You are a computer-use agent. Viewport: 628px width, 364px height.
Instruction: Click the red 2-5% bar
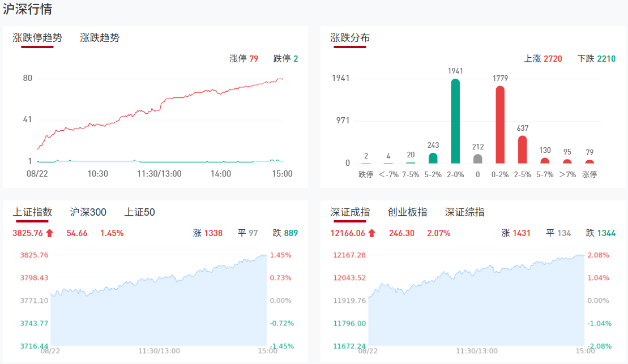523,149
